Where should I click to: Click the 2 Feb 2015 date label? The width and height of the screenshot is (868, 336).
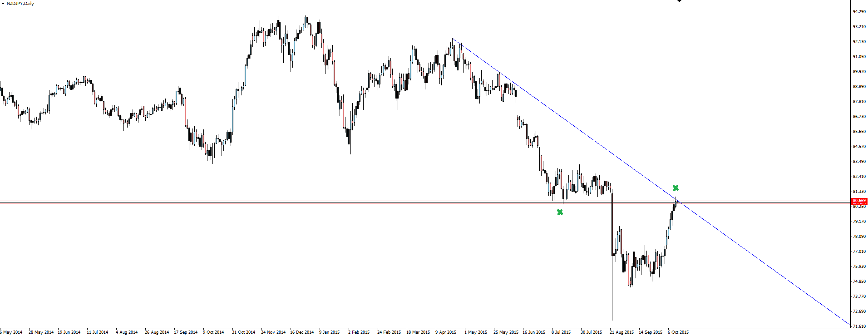[x=359, y=332]
